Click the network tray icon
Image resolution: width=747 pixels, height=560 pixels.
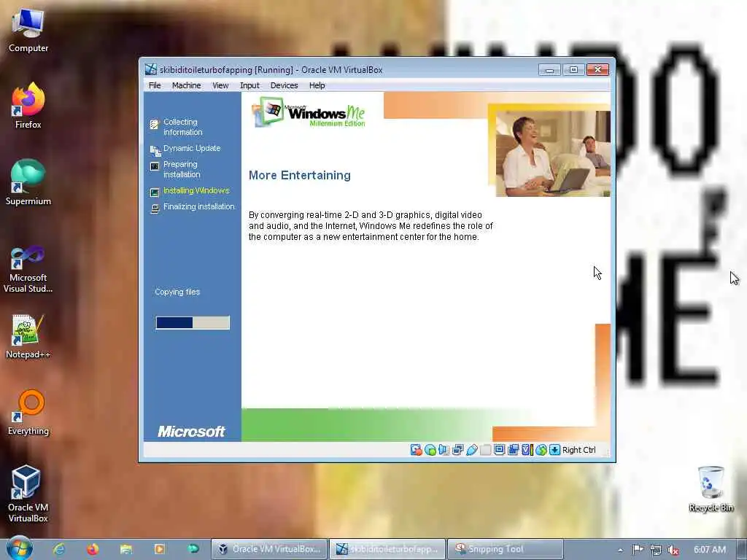[656, 550]
